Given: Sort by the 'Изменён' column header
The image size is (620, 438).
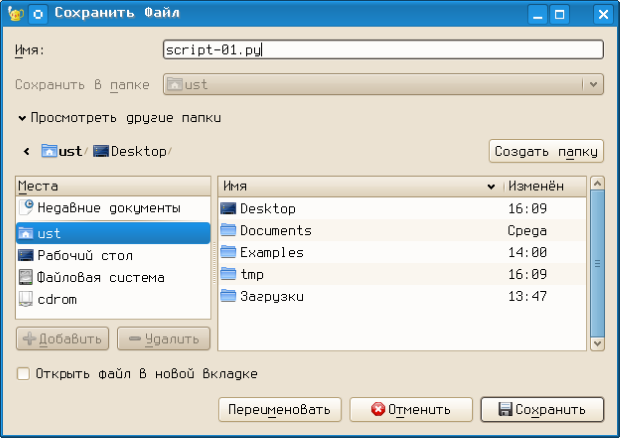Looking at the screenshot, I should (545, 186).
